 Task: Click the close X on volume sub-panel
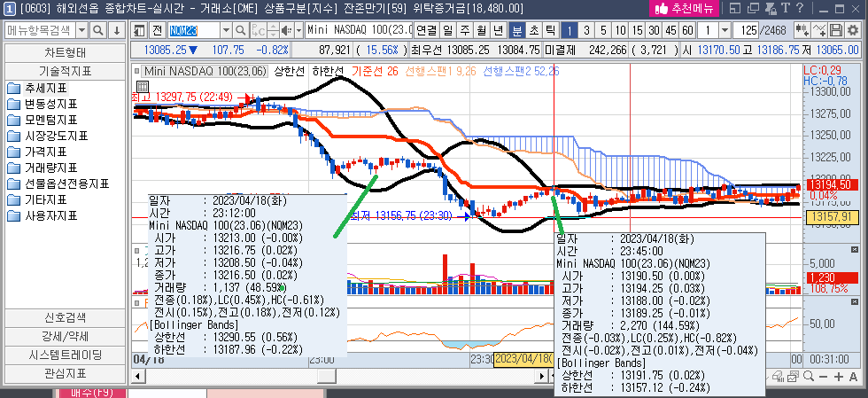coord(854,250)
